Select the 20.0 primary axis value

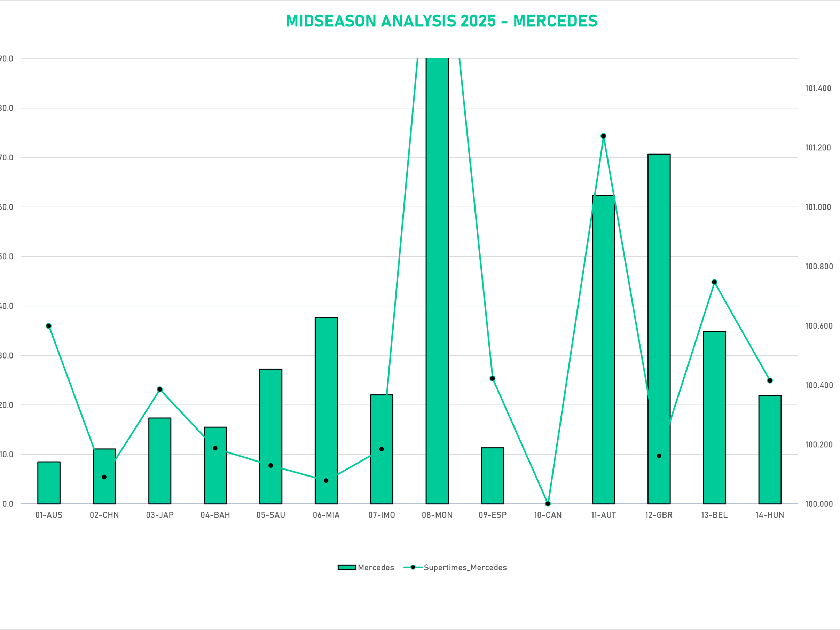7,405
